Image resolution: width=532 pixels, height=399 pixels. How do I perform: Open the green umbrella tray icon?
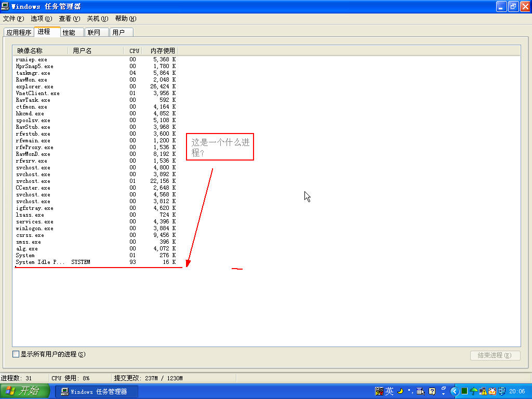click(473, 391)
